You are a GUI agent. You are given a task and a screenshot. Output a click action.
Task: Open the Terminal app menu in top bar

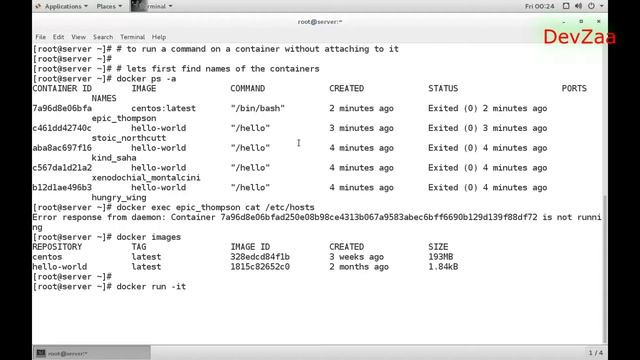click(x=152, y=6)
